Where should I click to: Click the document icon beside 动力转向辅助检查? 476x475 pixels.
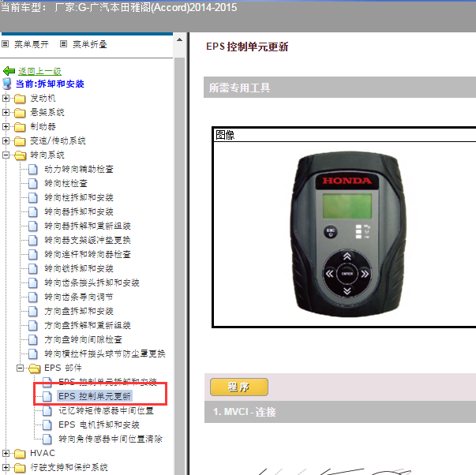pyautogui.click(x=33, y=170)
